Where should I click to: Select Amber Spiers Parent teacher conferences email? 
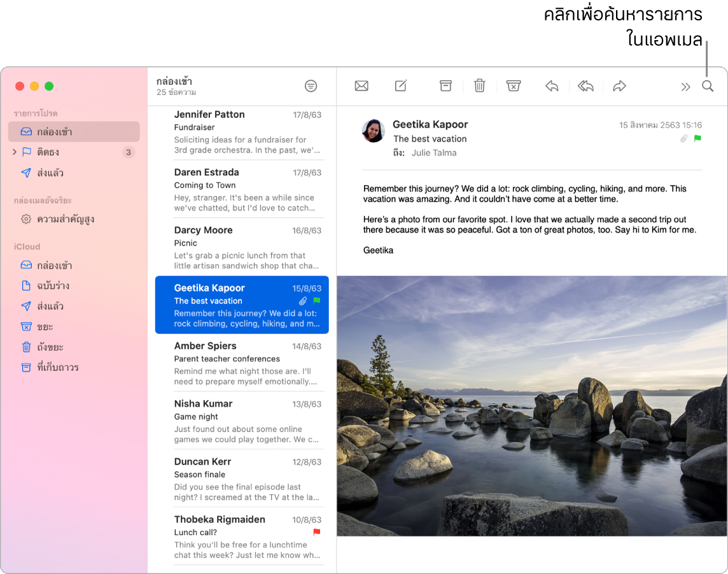(242, 363)
